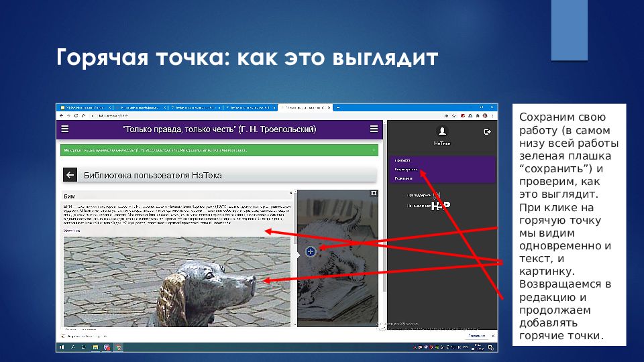Select the third item in purple sidebar menu

403,178
